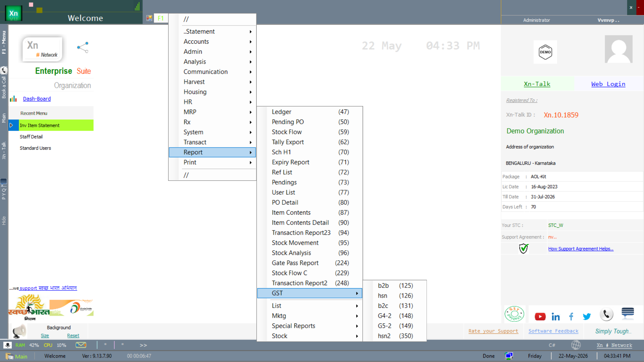
Task: Expand the Special Reports submenu
Action: [310, 326]
